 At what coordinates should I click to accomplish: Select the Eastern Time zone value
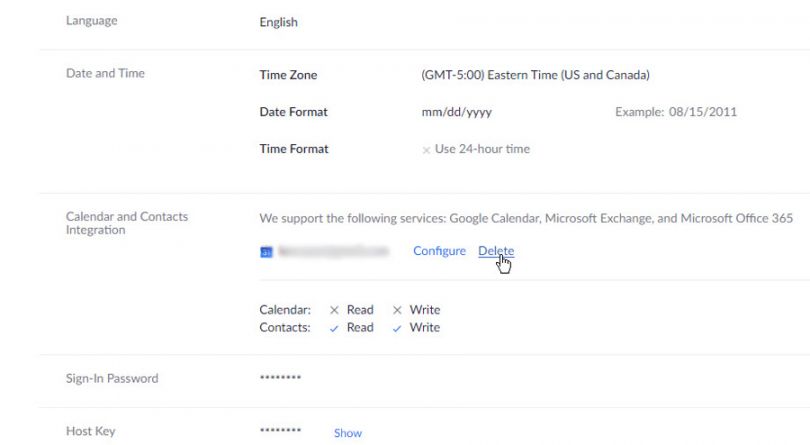pos(536,75)
